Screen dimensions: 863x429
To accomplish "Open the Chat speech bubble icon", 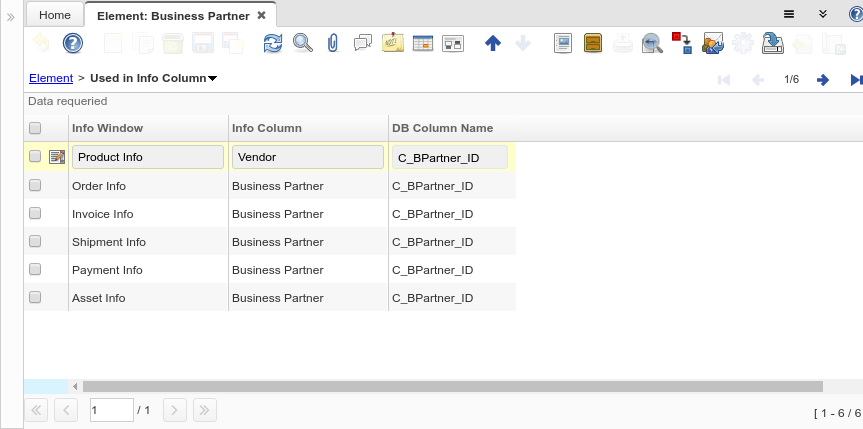I will click(363, 43).
